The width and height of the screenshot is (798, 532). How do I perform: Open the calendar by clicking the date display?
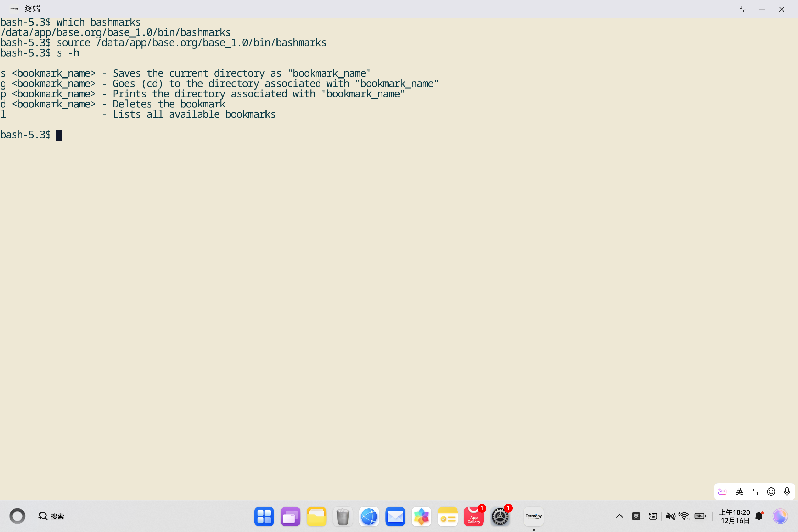[x=735, y=516]
